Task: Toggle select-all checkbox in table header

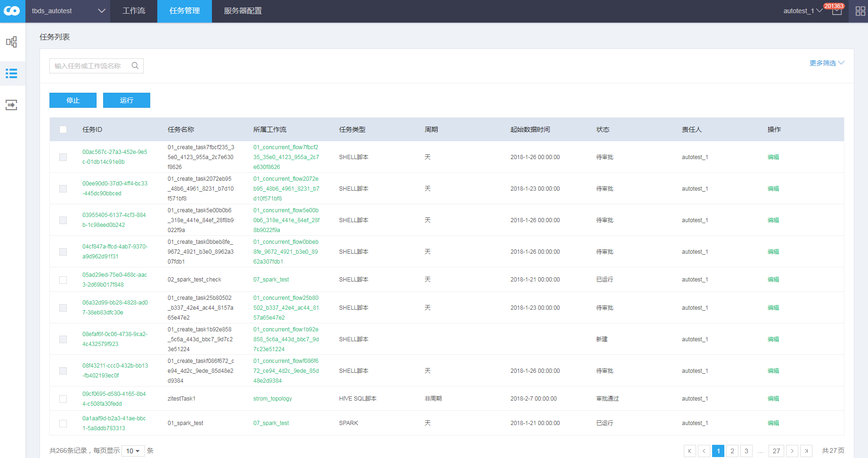Action: click(x=63, y=129)
